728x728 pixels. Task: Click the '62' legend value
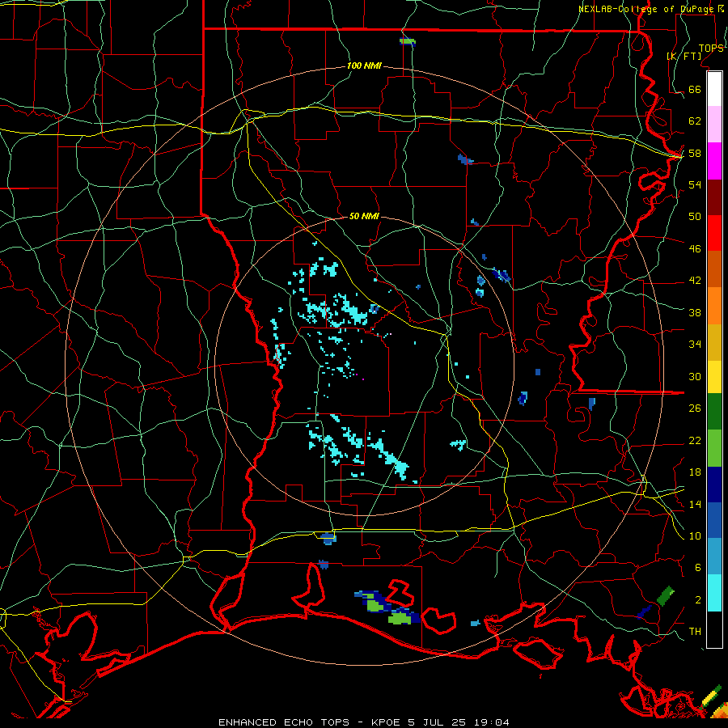coord(695,121)
